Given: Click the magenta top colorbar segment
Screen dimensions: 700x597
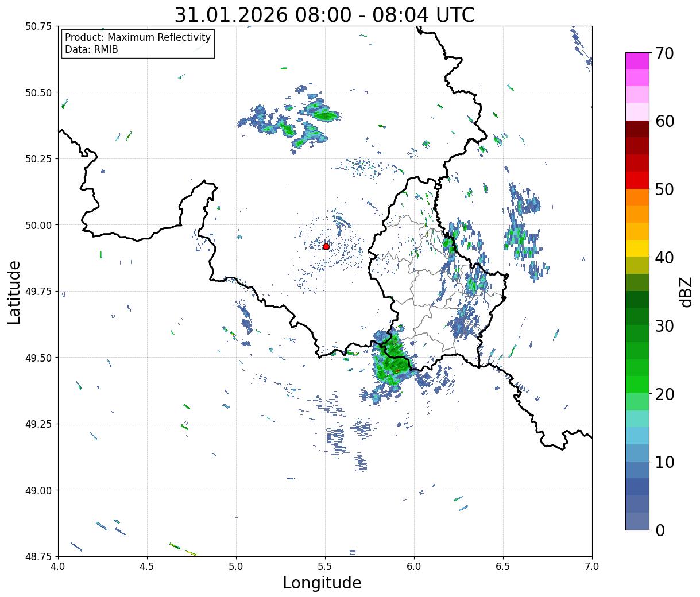Looking at the screenshot, I should pos(637,61).
